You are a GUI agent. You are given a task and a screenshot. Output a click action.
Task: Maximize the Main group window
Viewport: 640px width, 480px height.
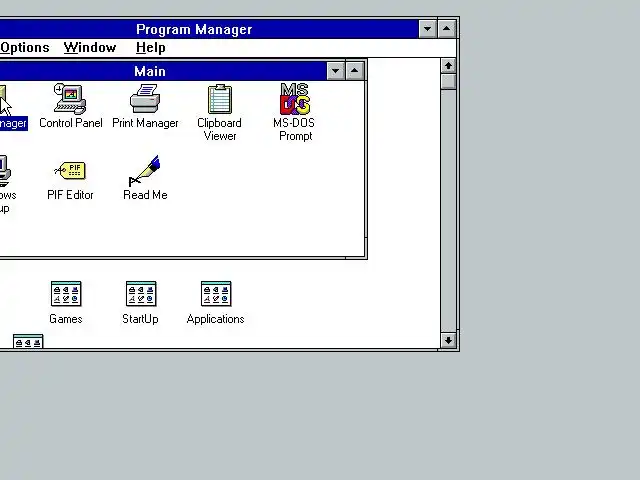354,71
